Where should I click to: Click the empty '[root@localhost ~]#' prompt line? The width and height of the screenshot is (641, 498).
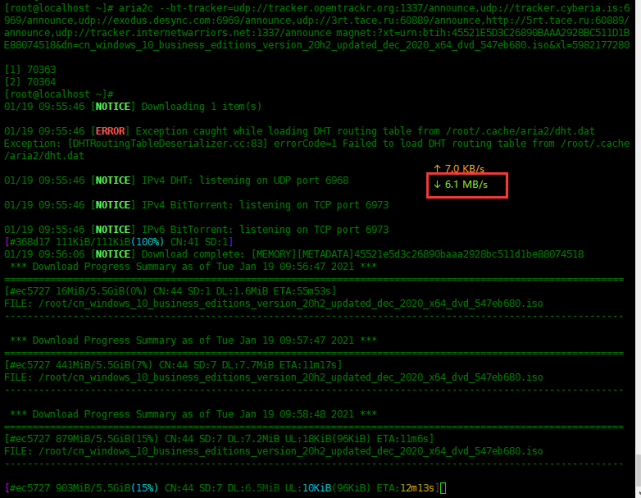pyautogui.click(x=59, y=94)
